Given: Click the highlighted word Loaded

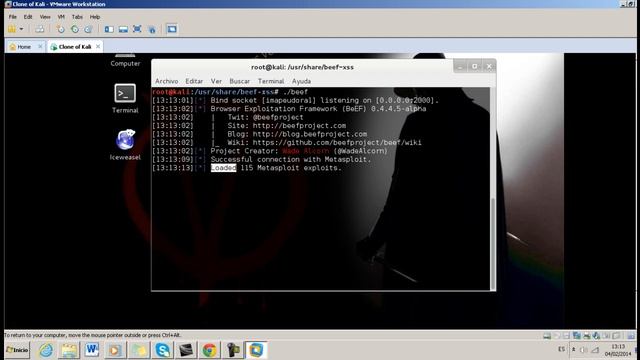Looking at the screenshot, I should pos(223,168).
